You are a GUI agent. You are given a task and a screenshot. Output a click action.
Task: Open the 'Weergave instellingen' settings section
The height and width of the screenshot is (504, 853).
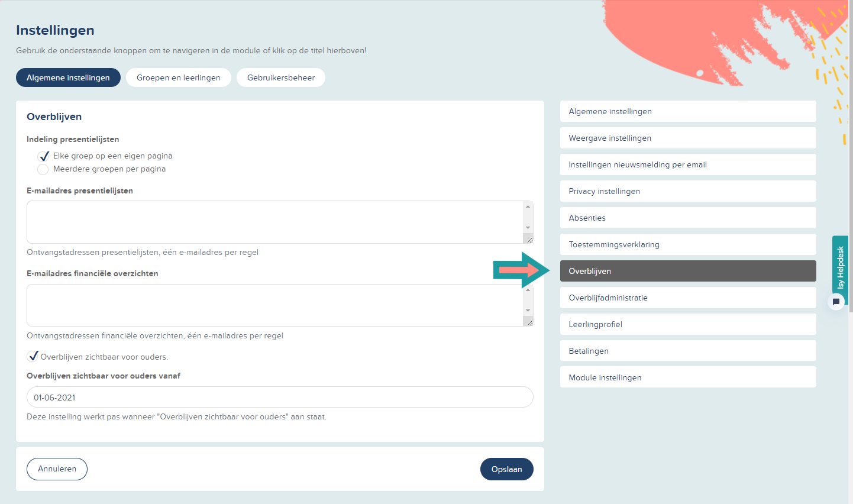(x=687, y=138)
